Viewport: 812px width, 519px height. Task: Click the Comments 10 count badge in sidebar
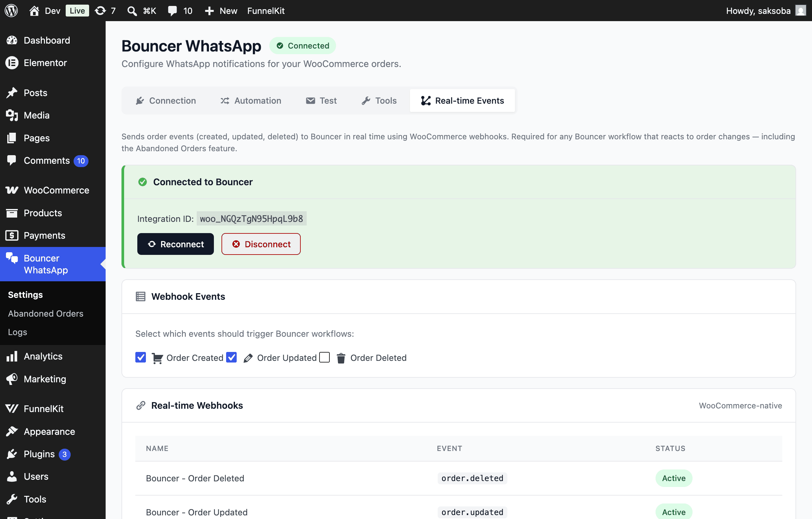coord(81,161)
